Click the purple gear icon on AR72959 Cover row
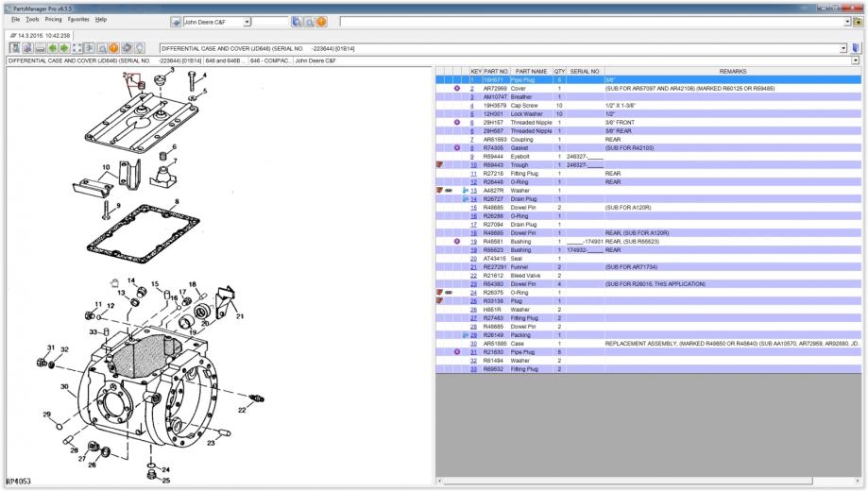 [x=457, y=88]
